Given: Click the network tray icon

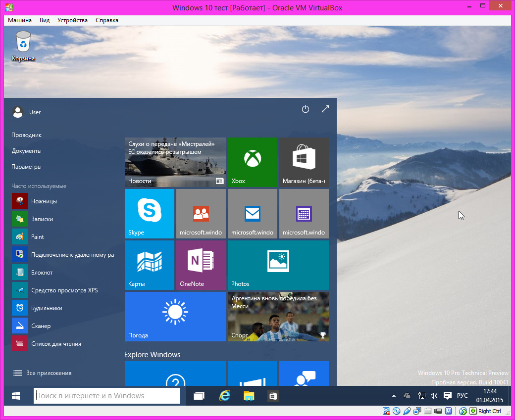Looking at the screenshot, I should click(x=422, y=396).
